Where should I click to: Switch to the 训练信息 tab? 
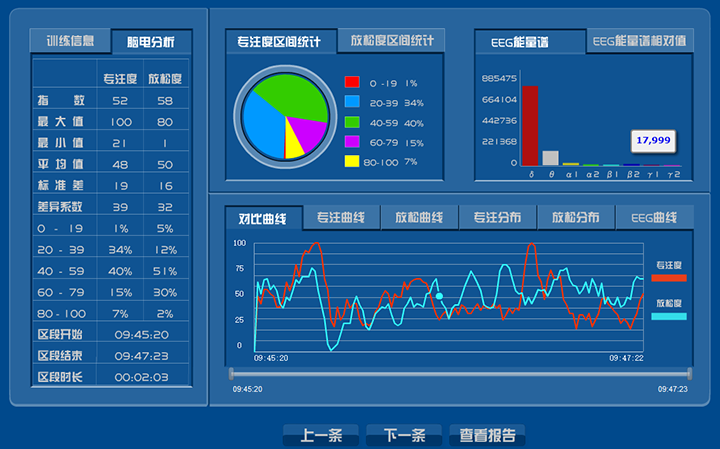70,41
